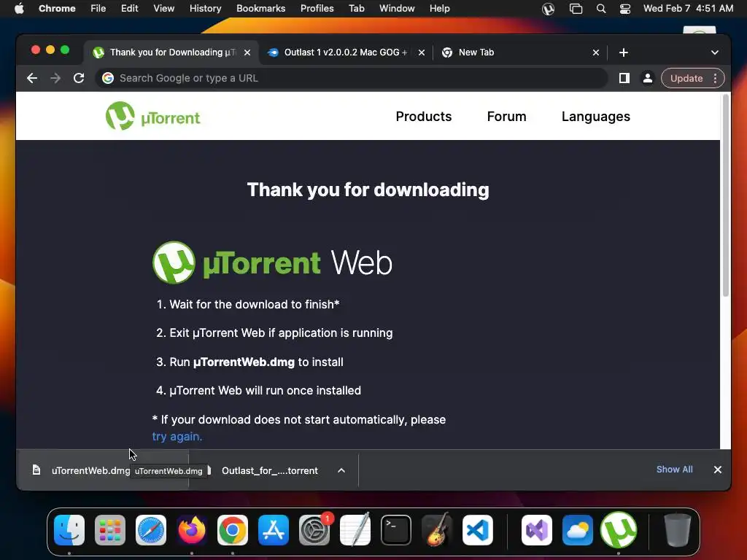Click the µTorrent logo in the site header
Viewport: 747px width, 560px height.
(x=153, y=116)
